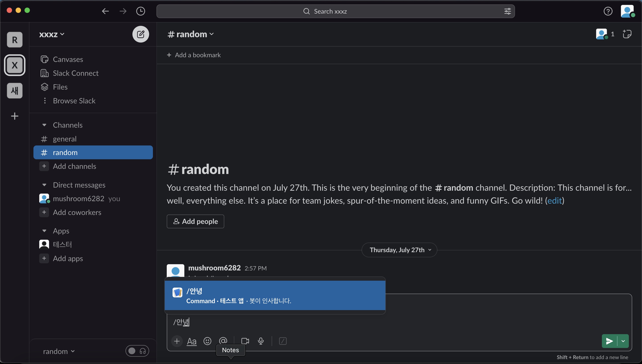Open the history clock icon
Screen dimensions: 642x364
point(141,11)
